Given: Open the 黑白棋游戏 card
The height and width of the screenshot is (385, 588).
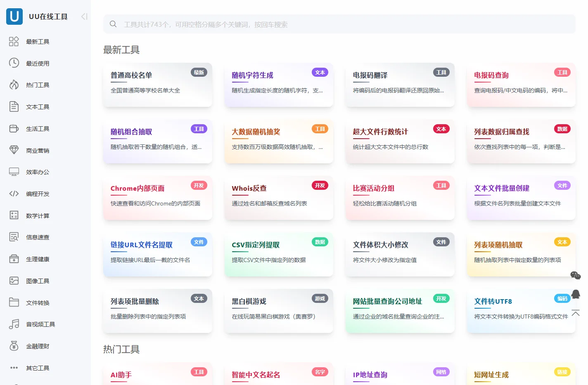Looking at the screenshot, I should (279, 311).
